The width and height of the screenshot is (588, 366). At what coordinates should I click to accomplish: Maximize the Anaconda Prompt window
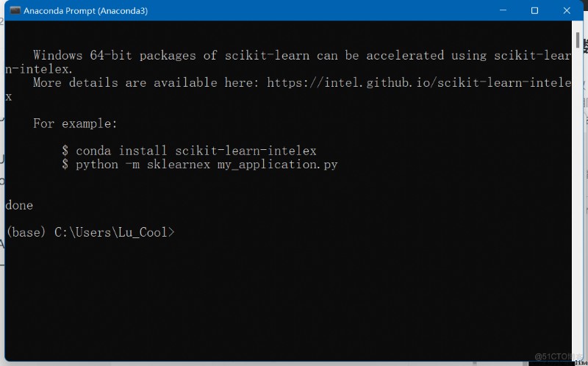[535, 10]
